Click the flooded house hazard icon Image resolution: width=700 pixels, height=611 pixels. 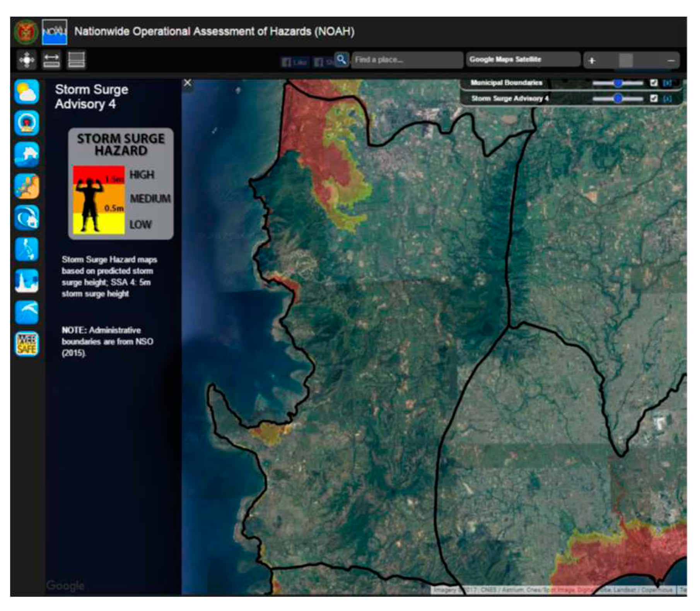[x=27, y=155]
